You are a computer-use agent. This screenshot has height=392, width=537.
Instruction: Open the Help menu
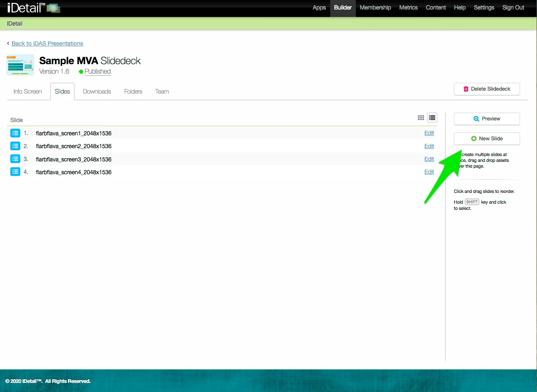click(460, 7)
